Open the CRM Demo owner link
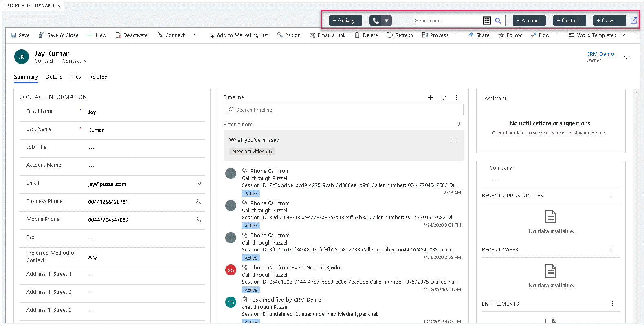644x326 pixels. click(600, 54)
